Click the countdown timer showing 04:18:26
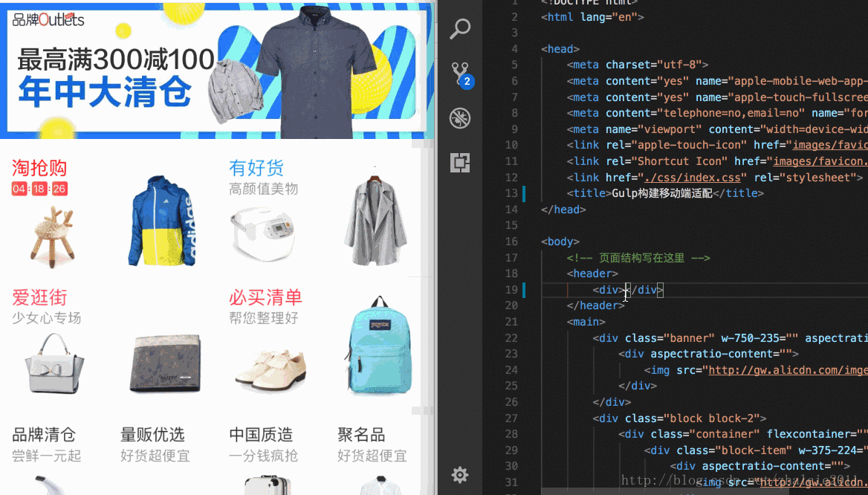The height and width of the screenshot is (495, 868). (x=39, y=188)
